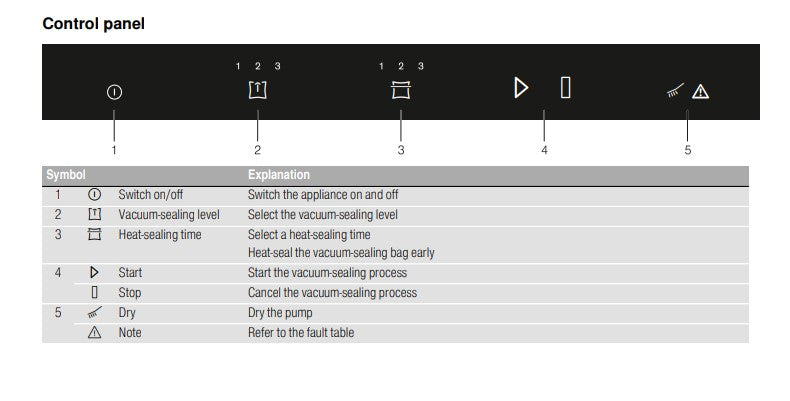Viewport: 790px width, 401px height.
Task: Click the Start triangle symbol in the table
Action: coord(95,273)
